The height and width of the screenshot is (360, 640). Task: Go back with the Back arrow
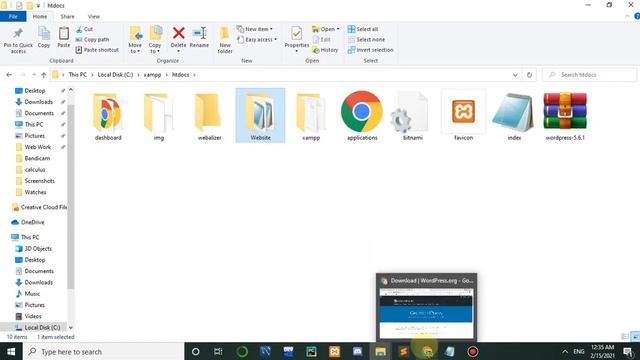[9, 75]
